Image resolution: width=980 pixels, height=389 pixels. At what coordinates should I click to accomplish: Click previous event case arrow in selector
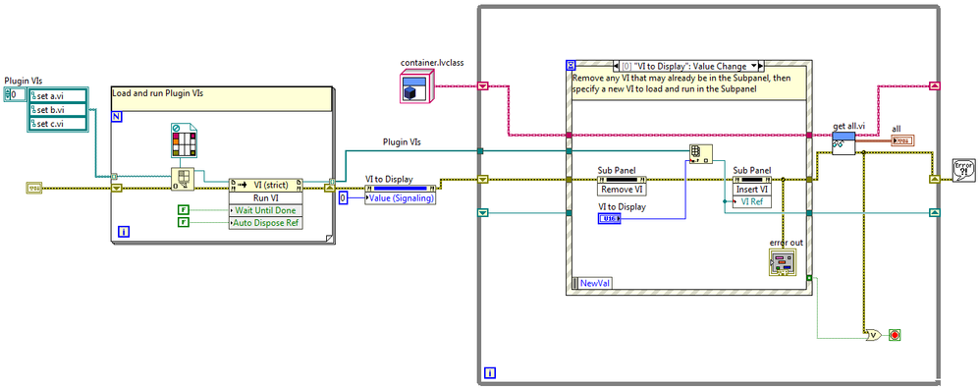click(x=617, y=65)
